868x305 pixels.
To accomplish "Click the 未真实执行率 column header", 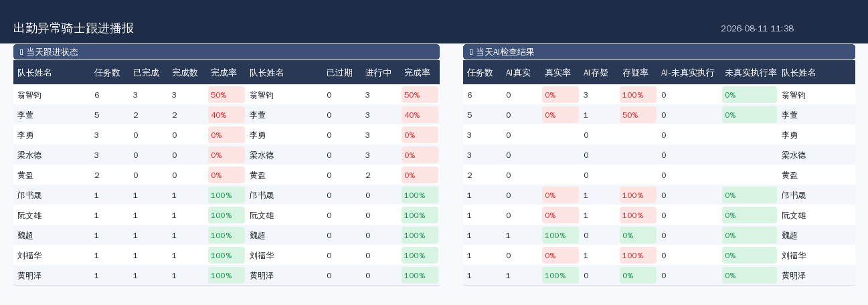I will (x=750, y=72).
